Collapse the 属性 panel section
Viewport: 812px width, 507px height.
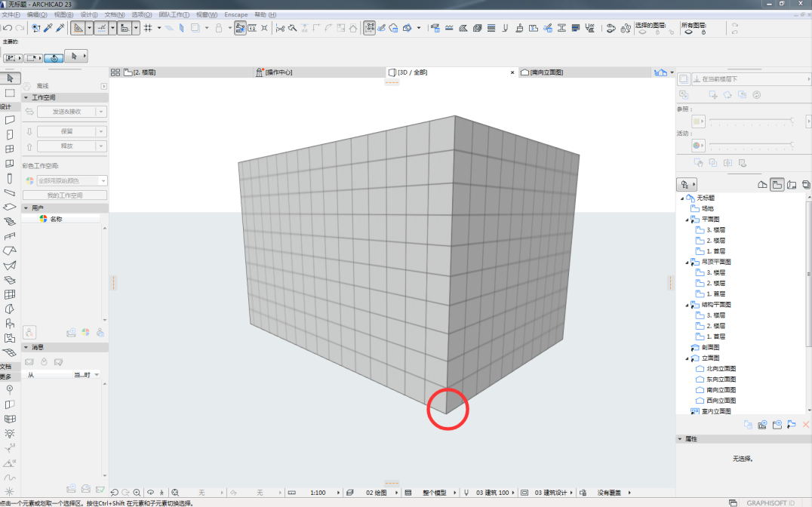[680, 438]
